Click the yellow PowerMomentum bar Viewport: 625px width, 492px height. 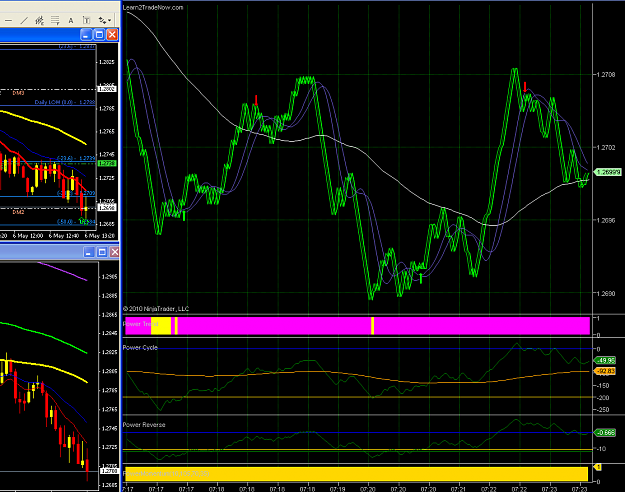click(356, 474)
